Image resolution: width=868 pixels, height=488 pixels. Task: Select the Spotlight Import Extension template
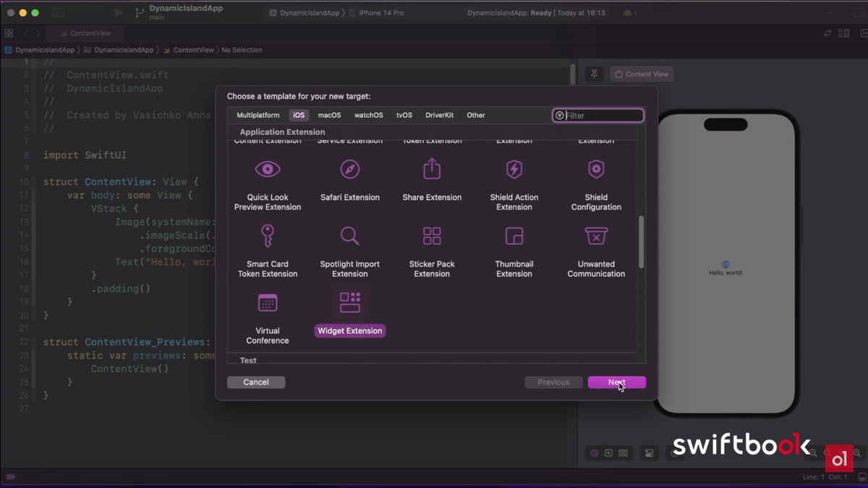point(350,251)
